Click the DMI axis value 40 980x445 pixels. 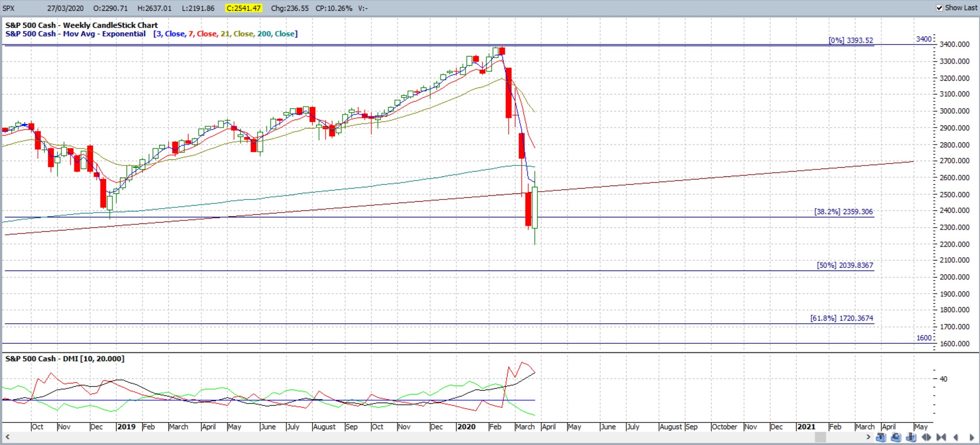[x=943, y=379]
